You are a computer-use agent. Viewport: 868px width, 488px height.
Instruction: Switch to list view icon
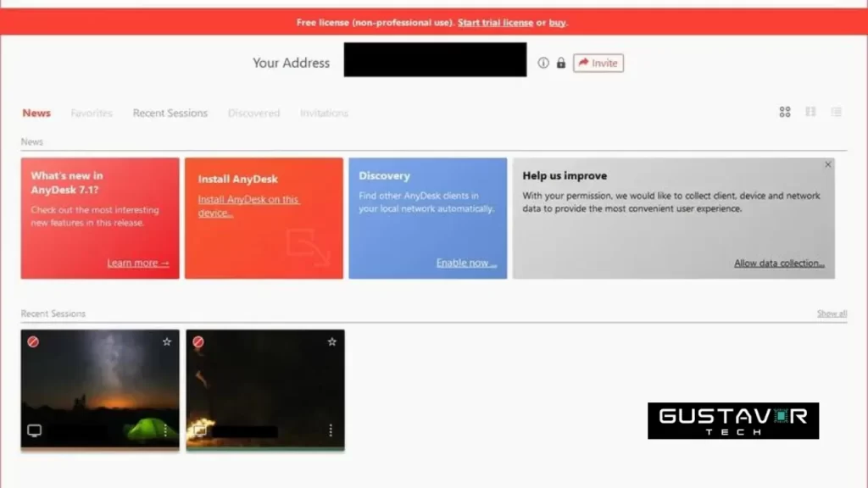pos(836,113)
